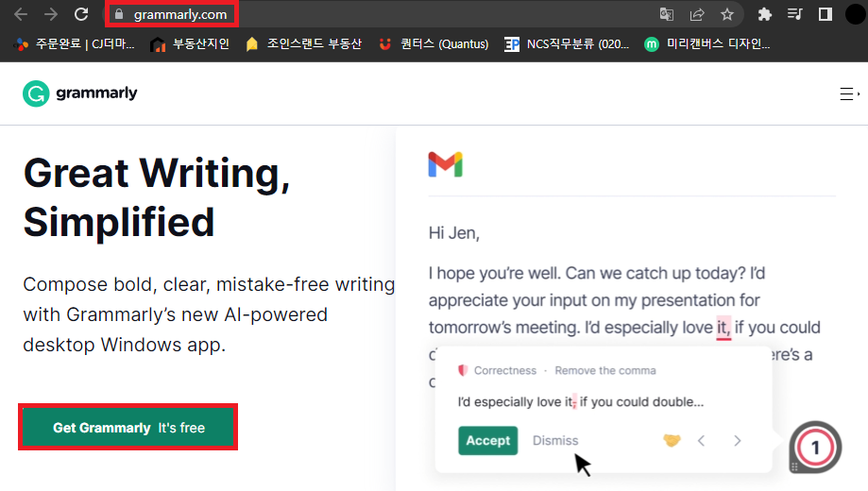The image size is (868, 491).
Task: Open the 부동산지인 bookmark
Action: (x=190, y=44)
